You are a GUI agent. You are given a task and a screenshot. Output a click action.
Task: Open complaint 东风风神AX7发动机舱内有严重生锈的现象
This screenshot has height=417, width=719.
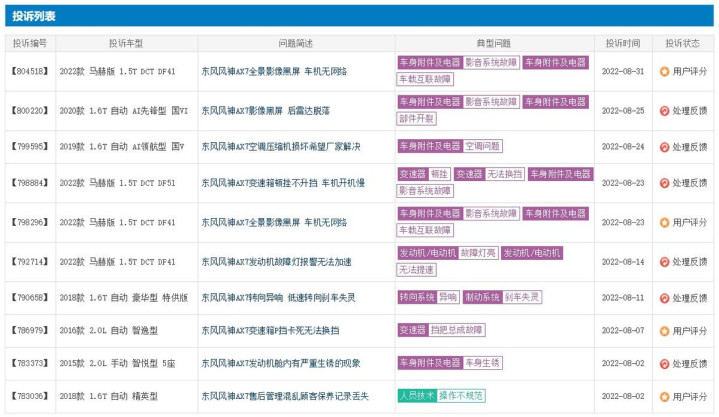coord(281,363)
